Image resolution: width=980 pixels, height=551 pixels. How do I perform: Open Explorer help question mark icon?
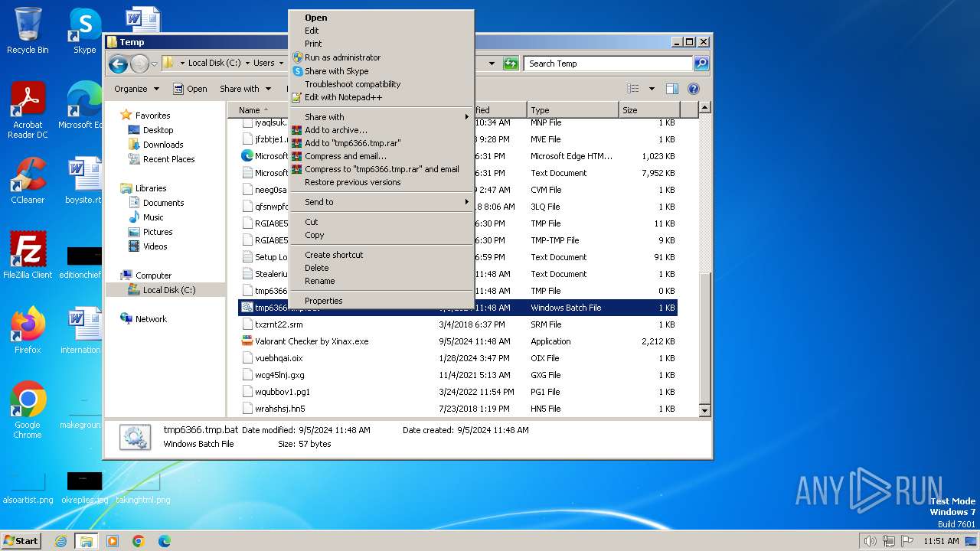[694, 89]
